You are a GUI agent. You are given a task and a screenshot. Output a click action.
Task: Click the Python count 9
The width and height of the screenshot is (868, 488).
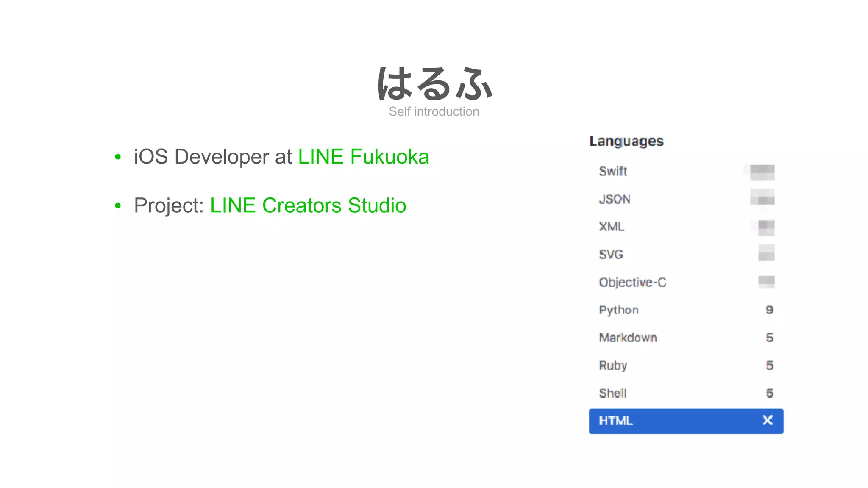tap(770, 310)
